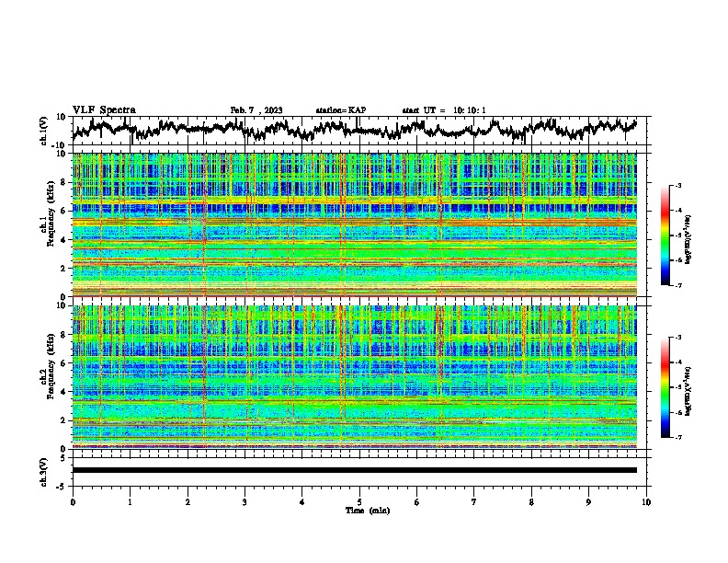Click the "5" tick on ch.3(V) axis
The width and height of the screenshot is (728, 563).
pyautogui.click(x=63, y=458)
